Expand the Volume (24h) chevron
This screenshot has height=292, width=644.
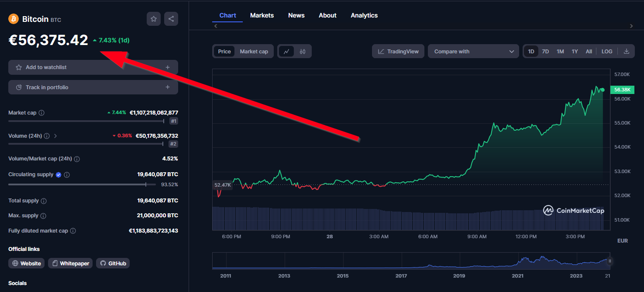click(x=55, y=136)
